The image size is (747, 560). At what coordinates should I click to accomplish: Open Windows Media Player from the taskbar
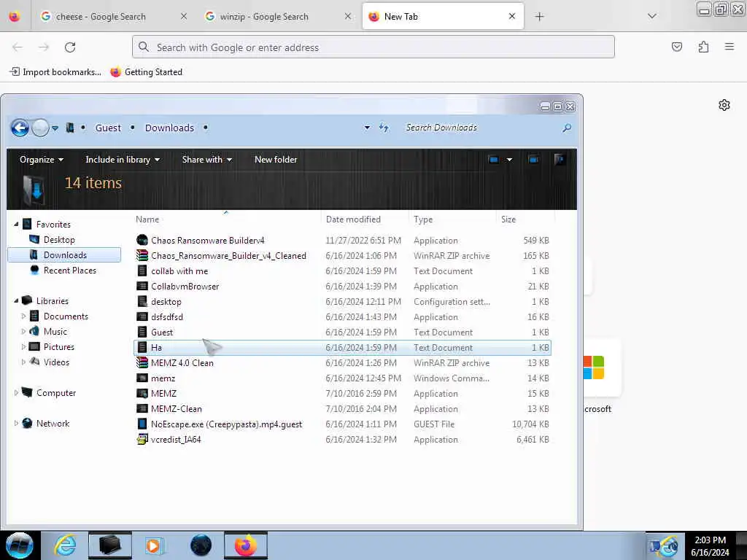coord(153,545)
